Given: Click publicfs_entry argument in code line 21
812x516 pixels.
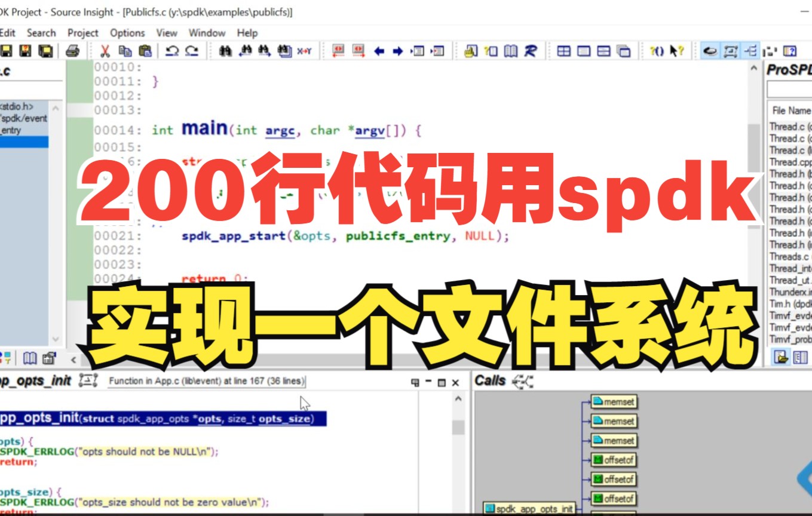Looking at the screenshot, I should click(397, 236).
